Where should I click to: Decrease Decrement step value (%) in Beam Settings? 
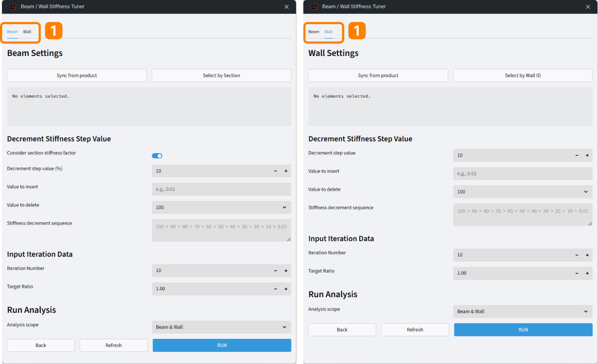pyautogui.click(x=275, y=171)
